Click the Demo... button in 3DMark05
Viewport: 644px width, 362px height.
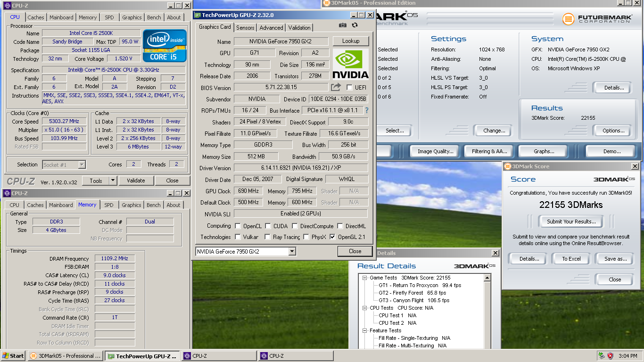pos(612,151)
